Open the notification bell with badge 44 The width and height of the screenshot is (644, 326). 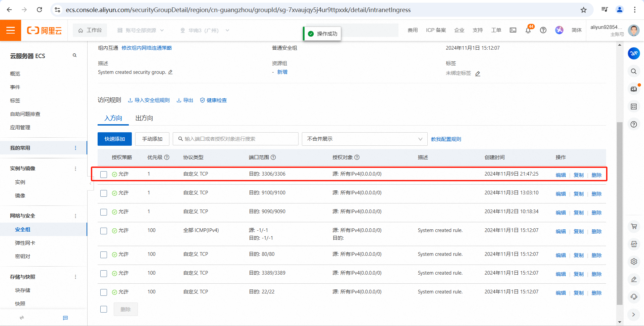pos(528,30)
